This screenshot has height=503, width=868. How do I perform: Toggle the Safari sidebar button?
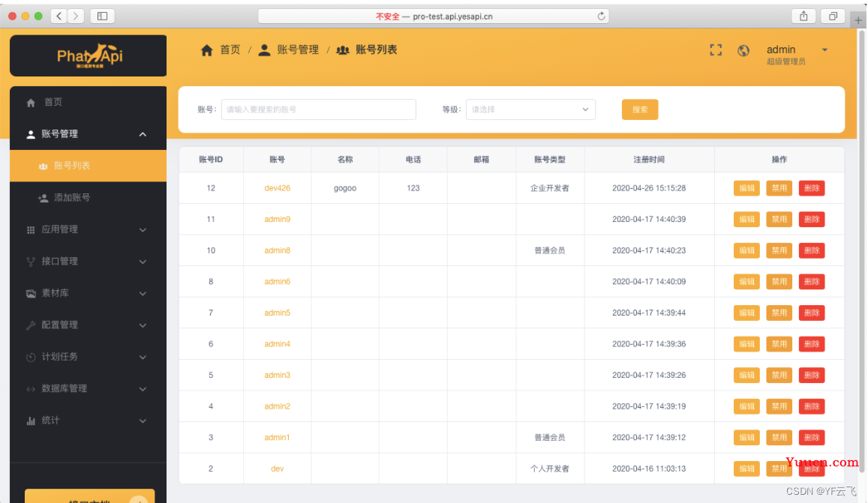(x=103, y=16)
